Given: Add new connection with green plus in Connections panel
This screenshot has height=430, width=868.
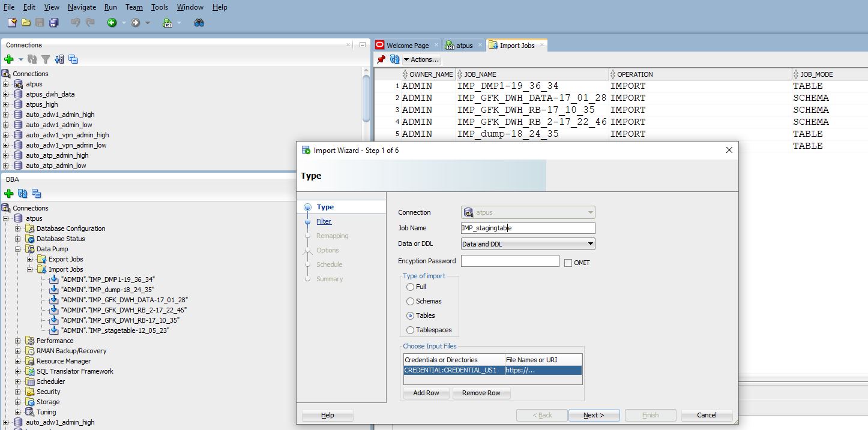Looking at the screenshot, I should coord(8,59).
